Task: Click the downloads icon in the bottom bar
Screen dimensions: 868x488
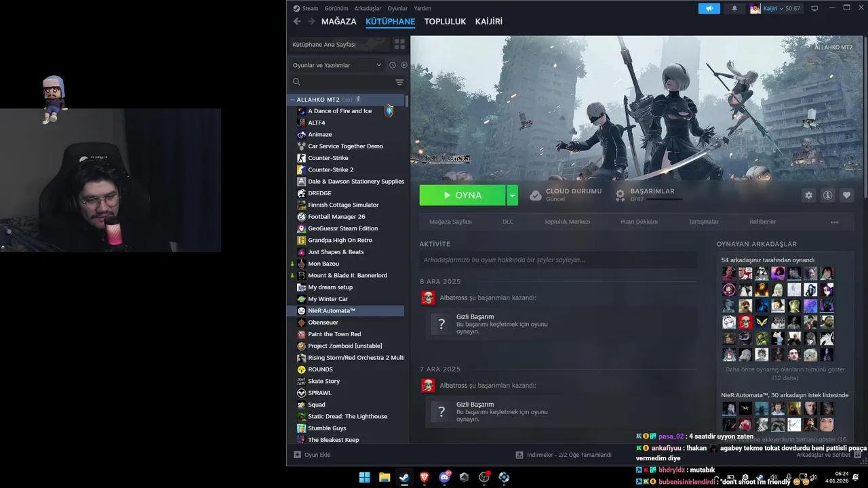Action: tap(519, 455)
